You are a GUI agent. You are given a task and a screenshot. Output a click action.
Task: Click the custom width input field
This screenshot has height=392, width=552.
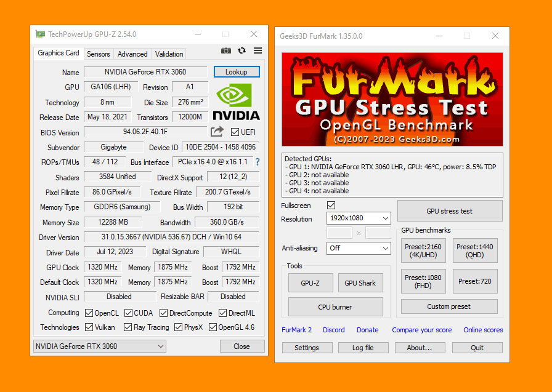[339, 233]
